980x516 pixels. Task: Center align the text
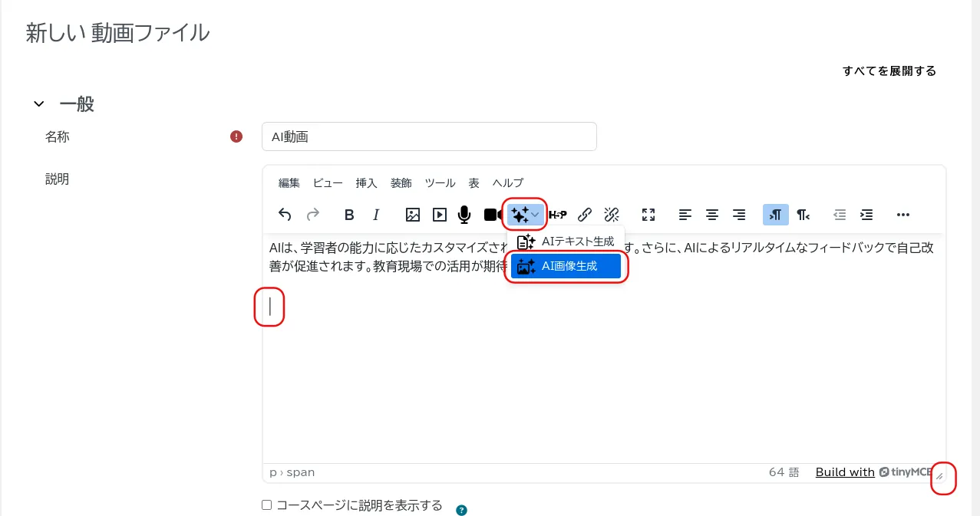(x=712, y=215)
